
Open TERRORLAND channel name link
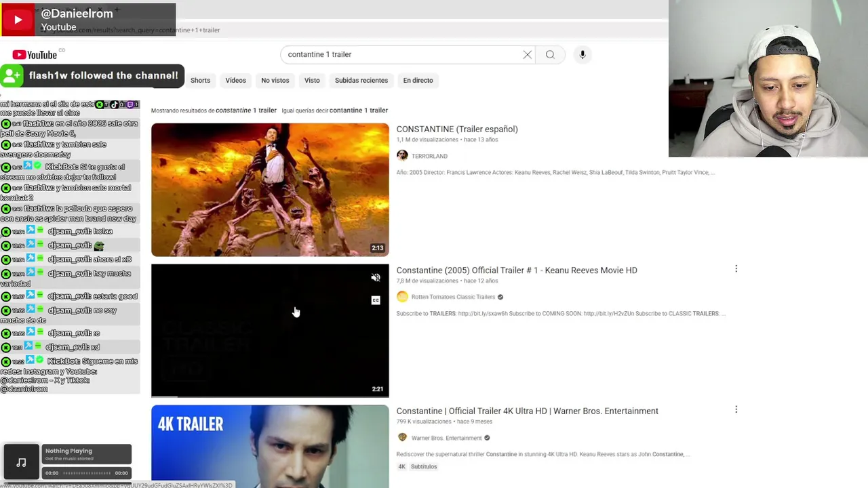click(429, 156)
